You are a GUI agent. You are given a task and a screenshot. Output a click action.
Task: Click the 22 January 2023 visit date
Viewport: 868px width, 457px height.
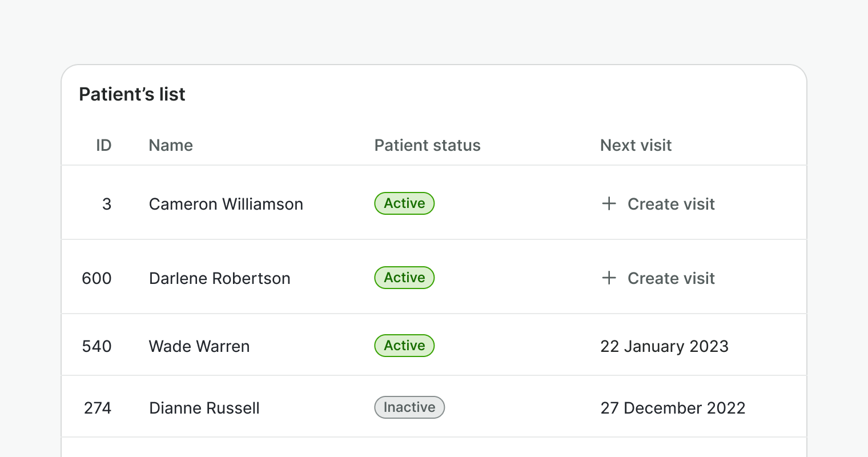pos(664,346)
